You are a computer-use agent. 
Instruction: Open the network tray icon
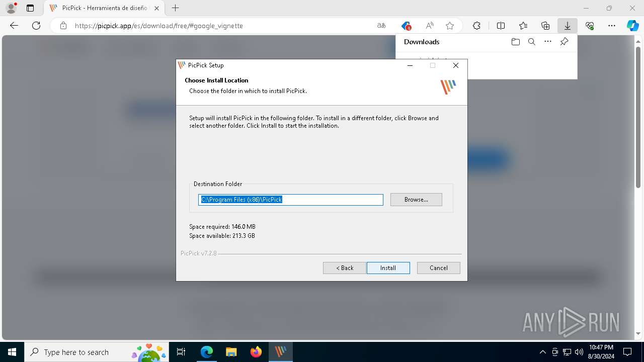(567, 352)
